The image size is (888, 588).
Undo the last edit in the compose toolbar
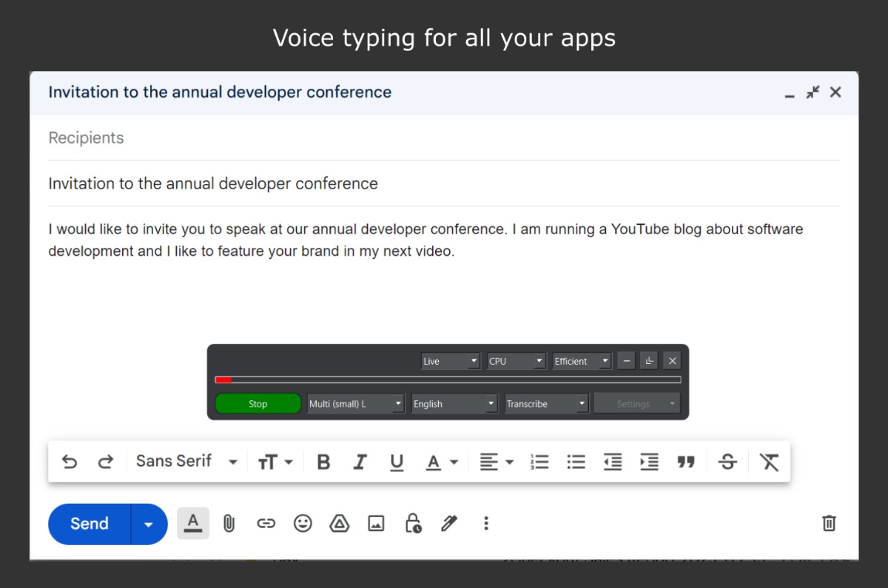(x=70, y=462)
